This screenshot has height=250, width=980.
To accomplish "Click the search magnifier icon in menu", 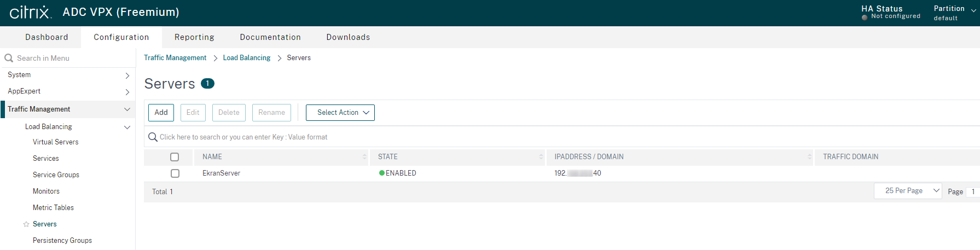I will click(9, 58).
